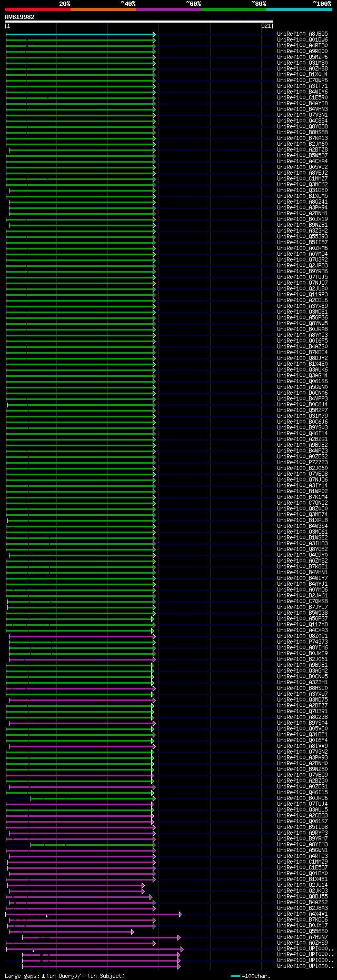Select the label UniRef100_B5II57
The width and height of the screenshot is (337, 980).
point(302,242)
